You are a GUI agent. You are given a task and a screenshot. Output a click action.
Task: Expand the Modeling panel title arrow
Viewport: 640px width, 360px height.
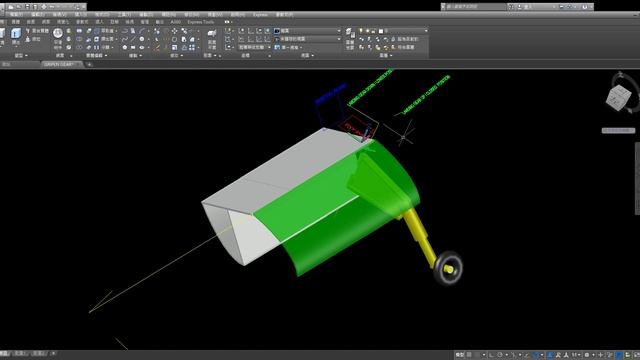[27, 56]
